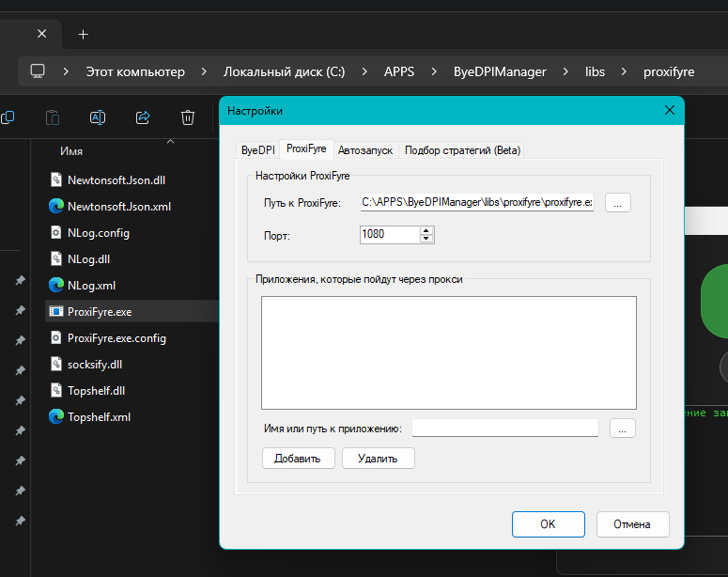This screenshot has width=728, height=577.
Task: Switch to the ByeDPI tab
Action: point(258,149)
